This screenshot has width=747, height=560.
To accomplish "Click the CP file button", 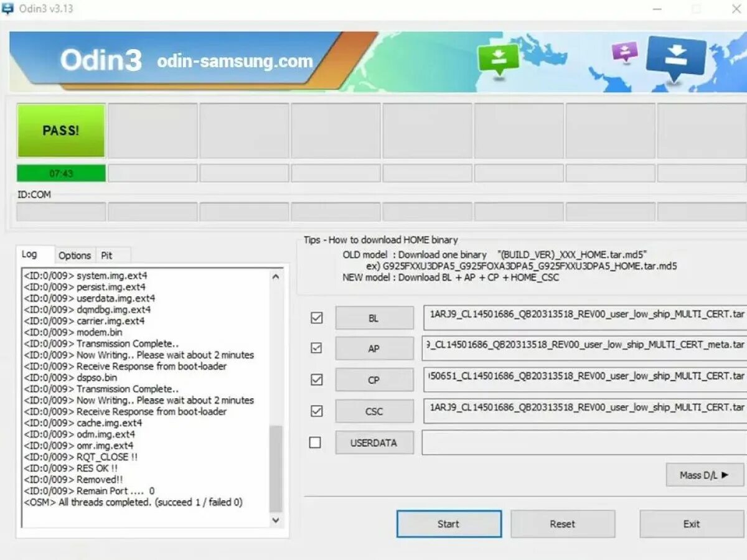I will [x=374, y=380].
